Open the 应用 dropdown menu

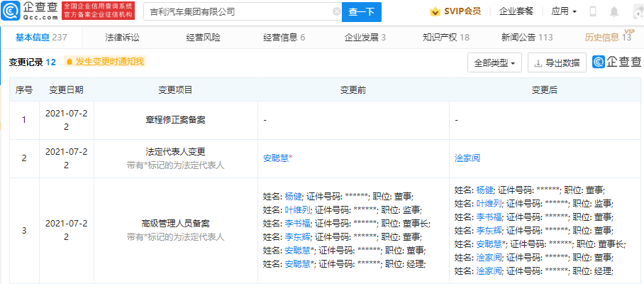coord(564,12)
